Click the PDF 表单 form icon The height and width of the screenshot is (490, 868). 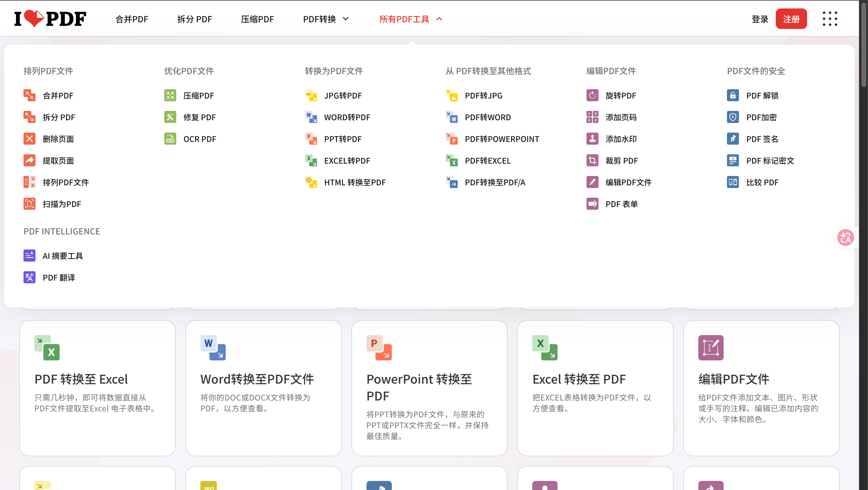point(592,204)
